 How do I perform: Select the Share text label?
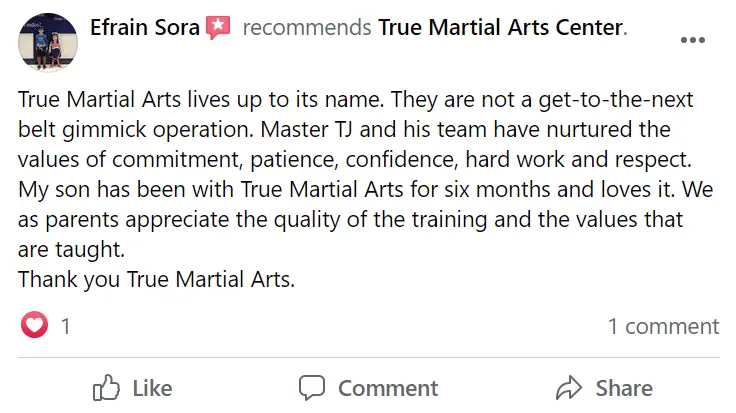coord(624,388)
